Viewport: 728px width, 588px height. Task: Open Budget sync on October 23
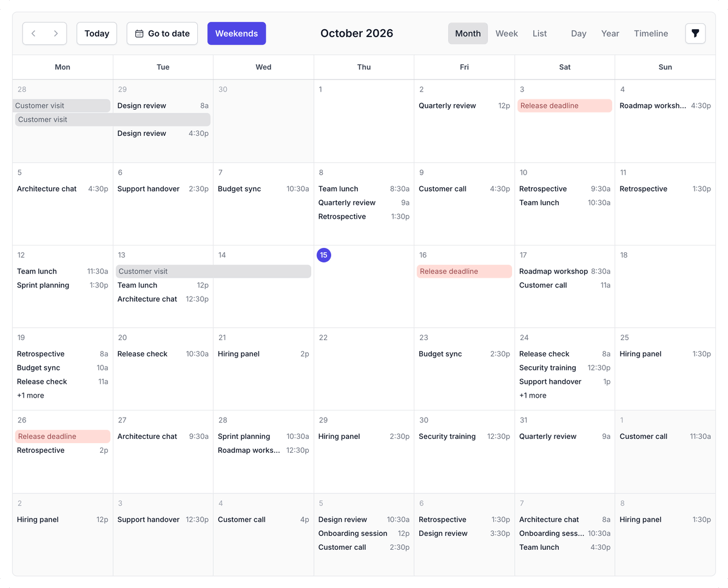tap(464, 353)
